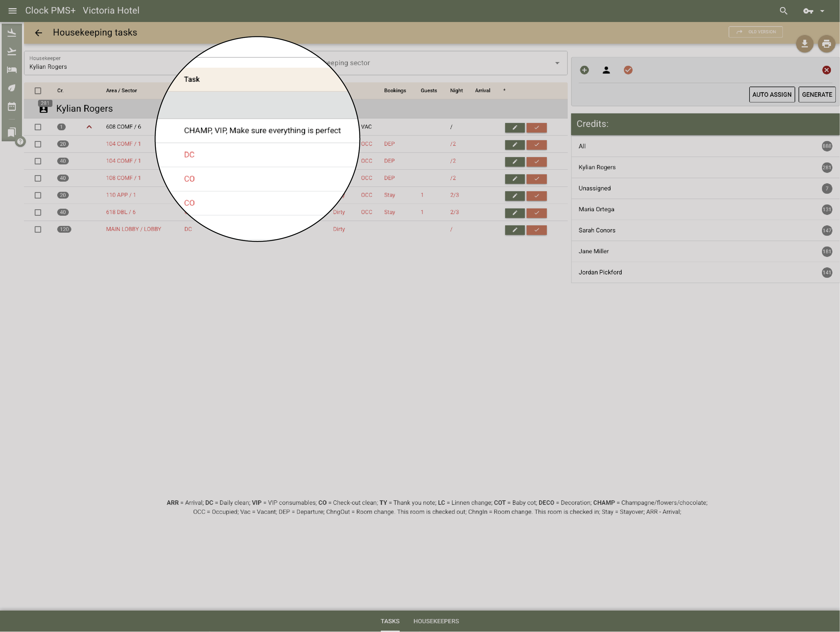
Task: Select the checkbox for MAIN LOBBY
Action: [37, 230]
